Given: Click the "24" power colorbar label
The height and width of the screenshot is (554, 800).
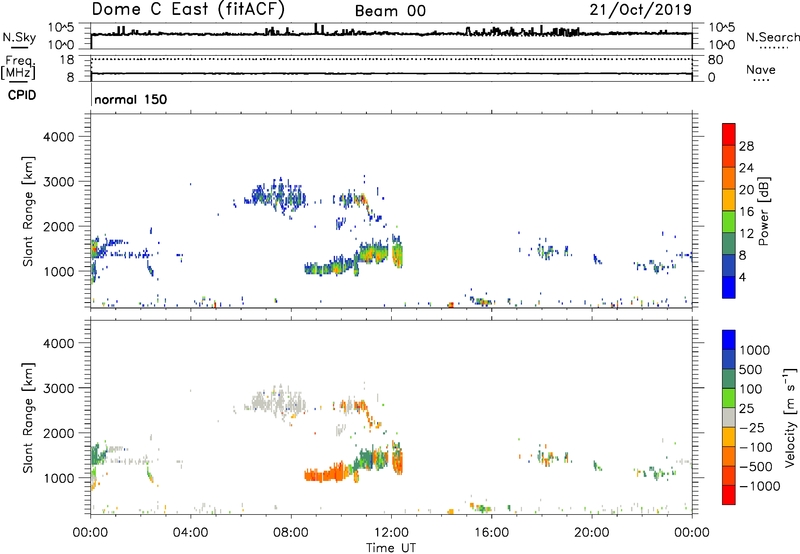Looking at the screenshot, I should pyautogui.click(x=746, y=168).
